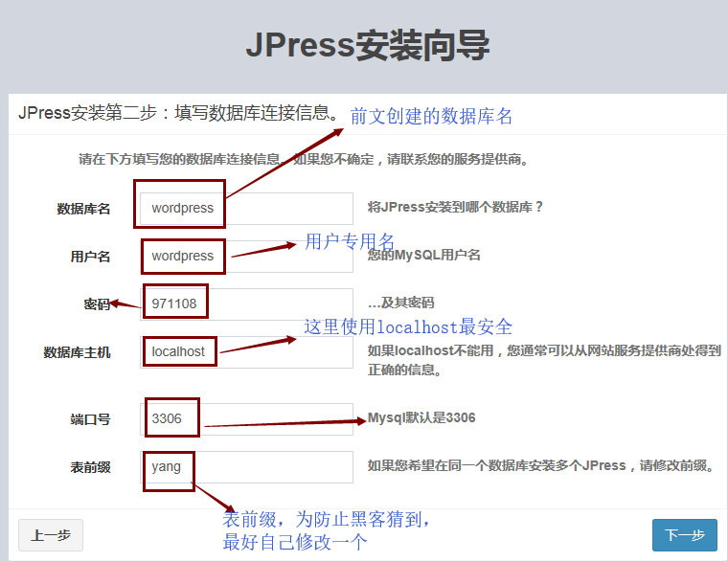Click the username field containing wordpress
This screenshot has width=728, height=562.
tap(246, 257)
